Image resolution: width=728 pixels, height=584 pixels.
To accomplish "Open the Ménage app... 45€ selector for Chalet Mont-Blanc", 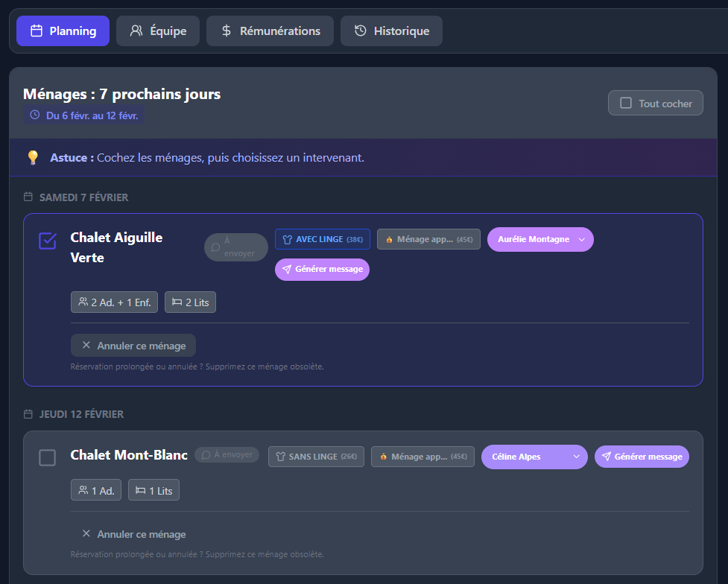I will tap(422, 457).
